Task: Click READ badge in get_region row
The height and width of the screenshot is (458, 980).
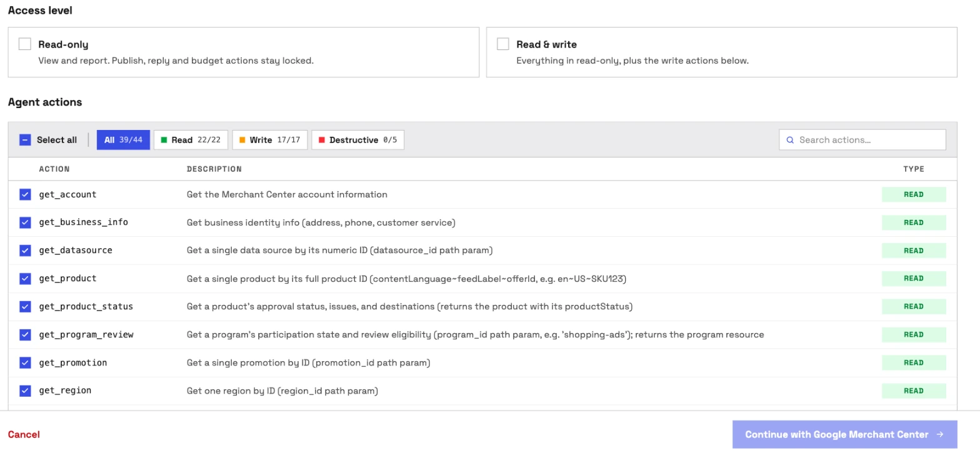Action: (914, 391)
